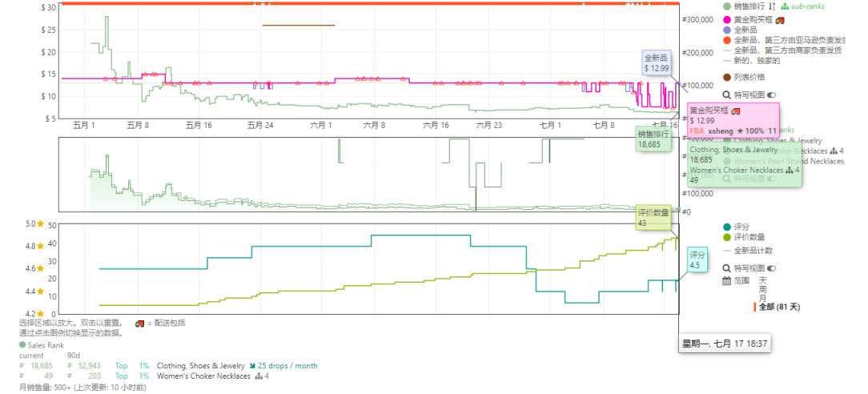
Task: Click the 五月 16 date label on the axis
Action: pos(199,126)
